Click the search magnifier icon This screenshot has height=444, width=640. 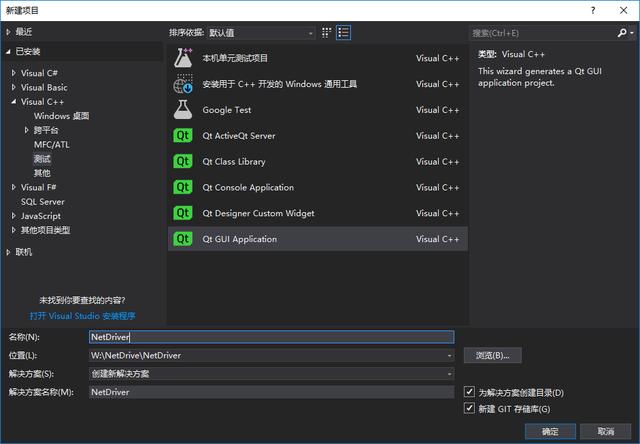coord(622,33)
